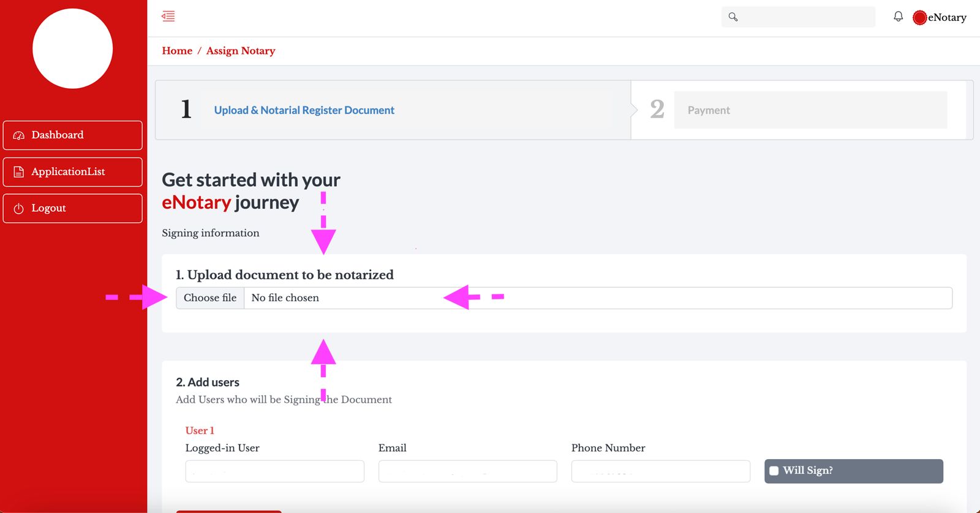Open Dashboard from the sidebar
980x513 pixels.
pos(58,135)
